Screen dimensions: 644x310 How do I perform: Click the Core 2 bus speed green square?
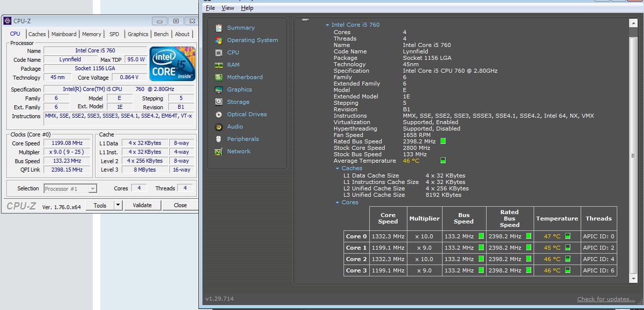[x=481, y=259]
